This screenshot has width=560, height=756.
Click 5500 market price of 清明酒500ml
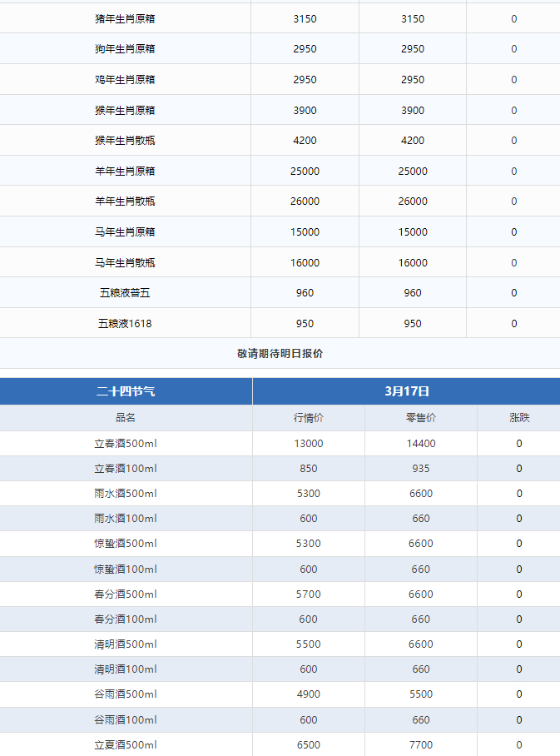pyautogui.click(x=309, y=644)
